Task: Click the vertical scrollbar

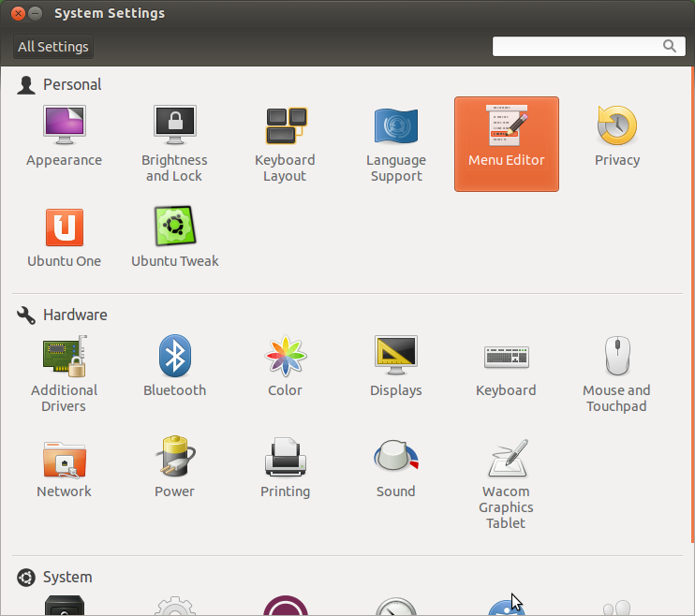Action: [693, 305]
